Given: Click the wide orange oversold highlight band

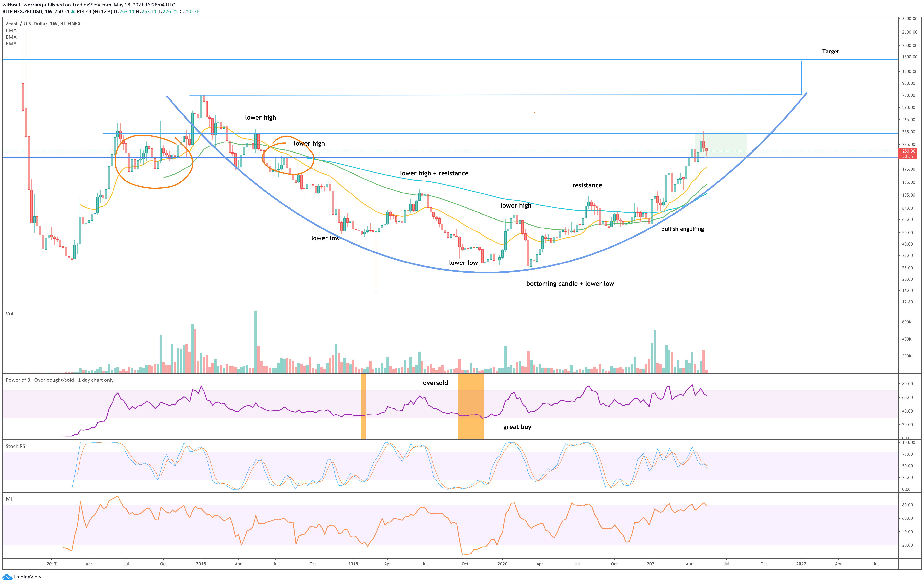Looking at the screenshot, I should coord(471,407).
